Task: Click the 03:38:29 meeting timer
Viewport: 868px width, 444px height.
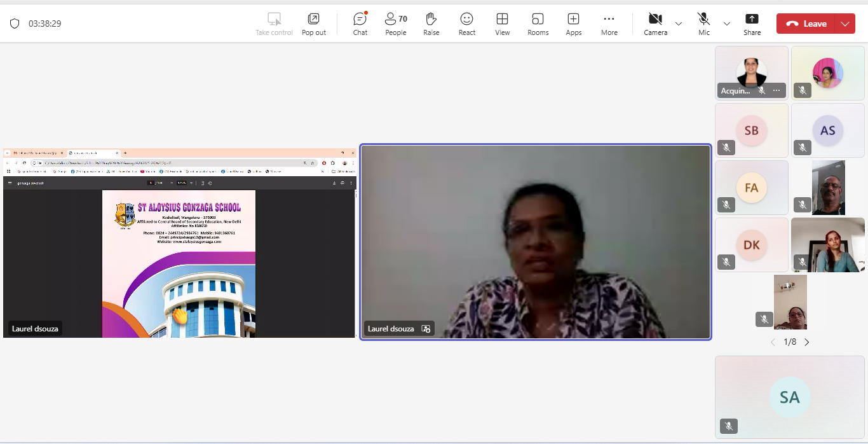Action: pyautogui.click(x=44, y=24)
